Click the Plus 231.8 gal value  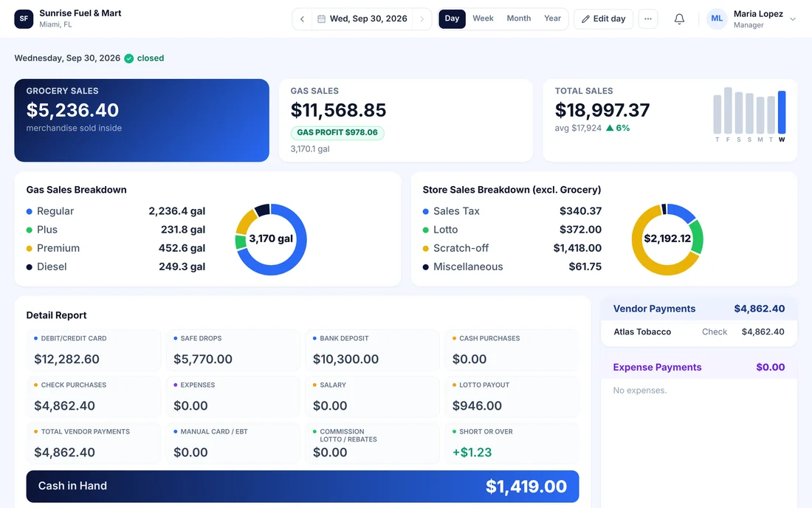click(183, 230)
